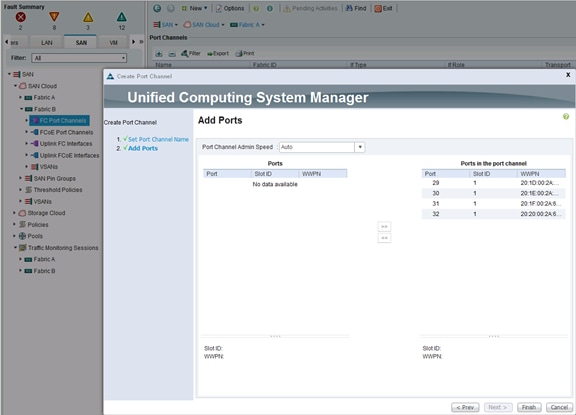Image resolution: width=576 pixels, height=415 pixels.
Task: Click Find in the toolbar
Action: tap(356, 8)
